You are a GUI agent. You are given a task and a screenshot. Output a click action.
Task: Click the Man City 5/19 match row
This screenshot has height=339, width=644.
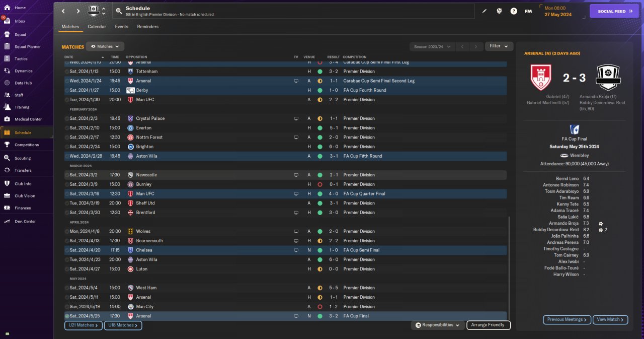[285, 307]
